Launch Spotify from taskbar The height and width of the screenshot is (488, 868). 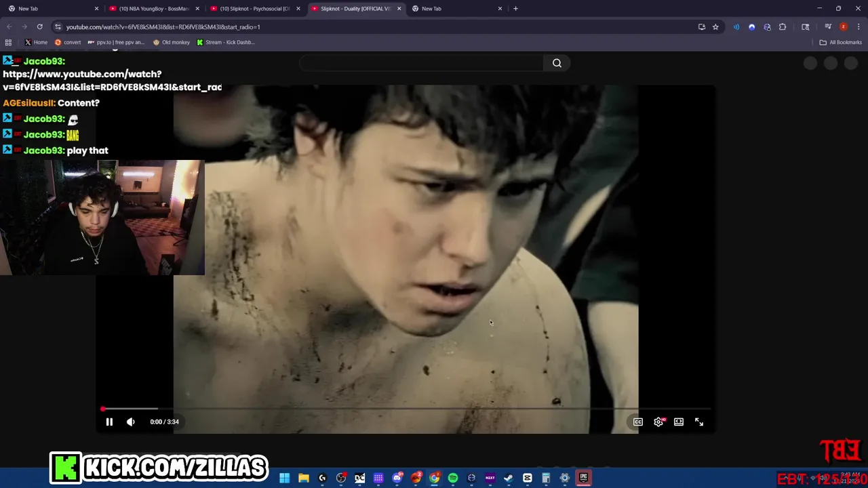tap(453, 479)
